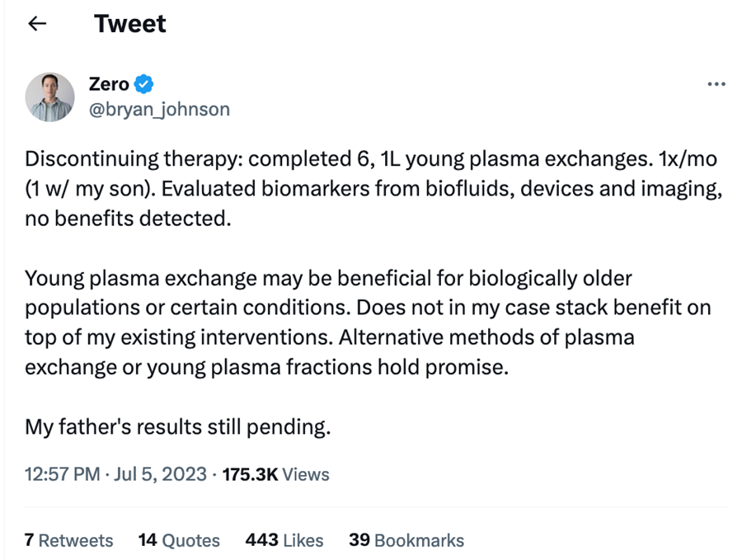Click the 12:57 PM timestamp
This screenshot has height=560, width=742.
click(x=63, y=474)
